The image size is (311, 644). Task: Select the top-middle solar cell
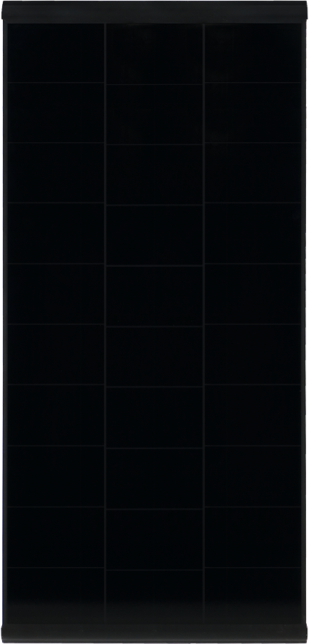click(154, 54)
